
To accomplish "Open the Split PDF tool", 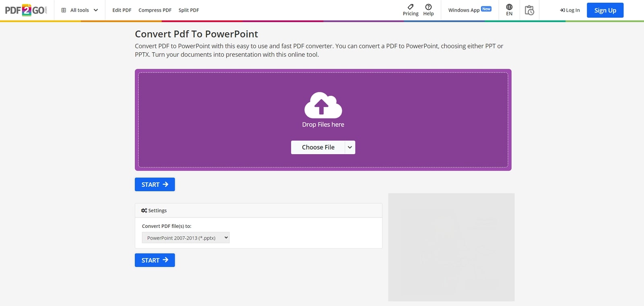I will [x=189, y=10].
